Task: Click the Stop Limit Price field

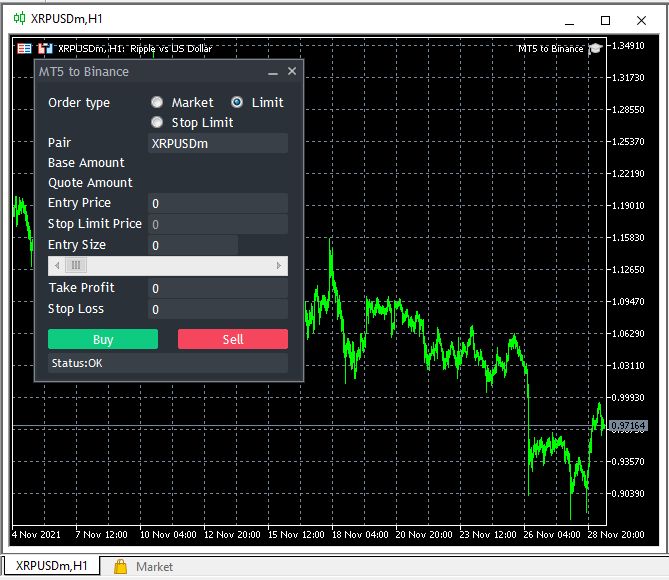Action: point(218,224)
